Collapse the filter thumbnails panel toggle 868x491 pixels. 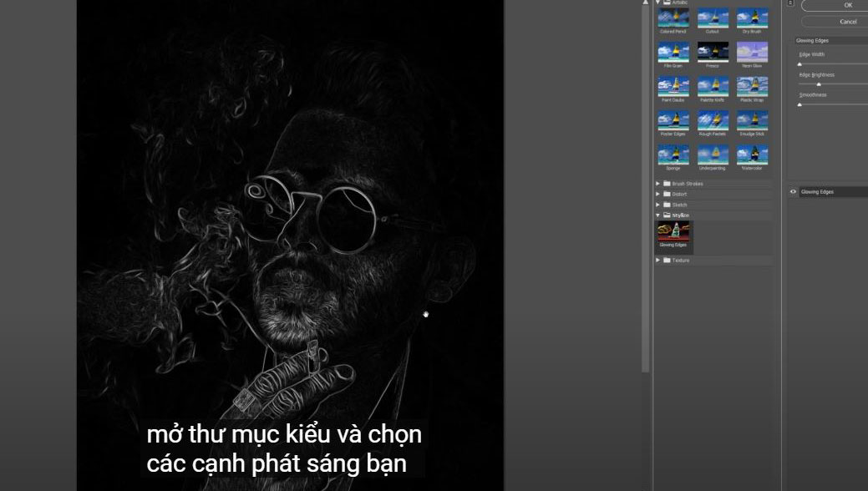[791, 3]
